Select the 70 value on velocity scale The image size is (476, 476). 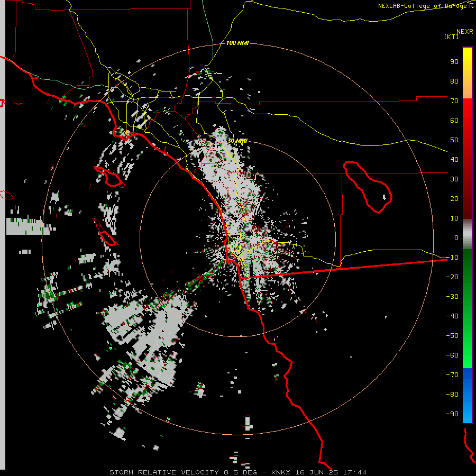point(454,101)
